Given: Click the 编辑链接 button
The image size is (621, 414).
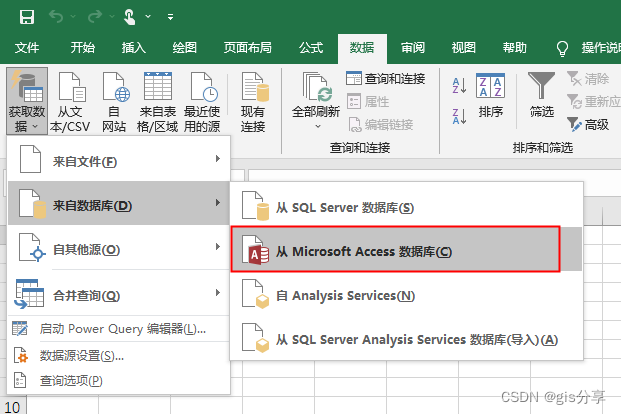Looking at the screenshot, I should click(381, 125).
